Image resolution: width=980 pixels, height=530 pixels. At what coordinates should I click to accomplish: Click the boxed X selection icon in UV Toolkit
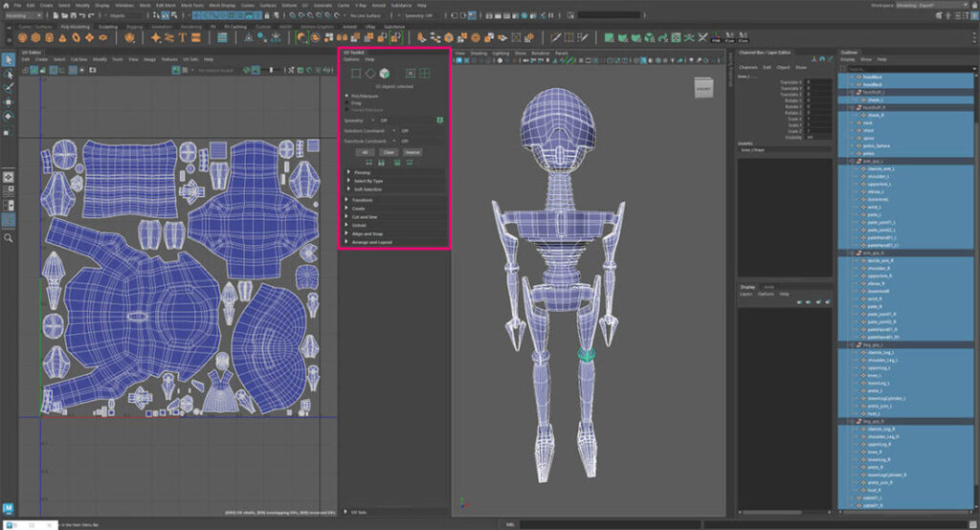[410, 74]
